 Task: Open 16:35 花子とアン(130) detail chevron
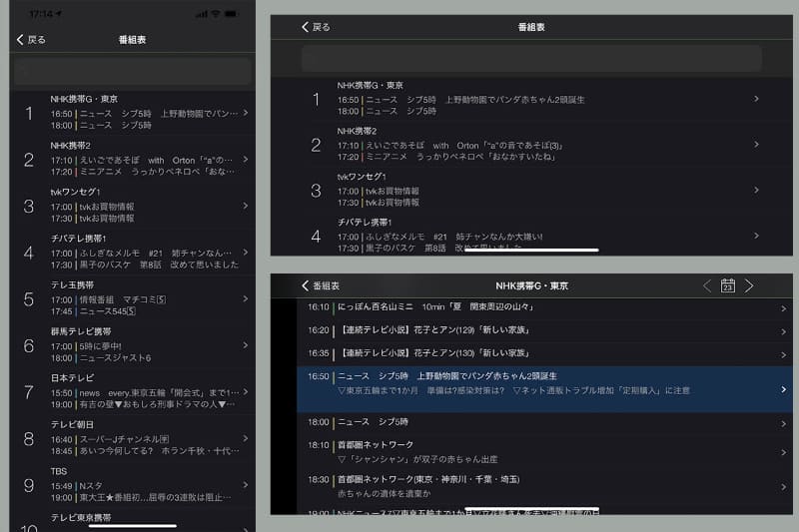click(784, 355)
